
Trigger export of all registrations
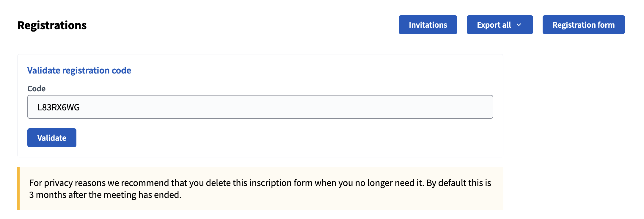coord(494,25)
